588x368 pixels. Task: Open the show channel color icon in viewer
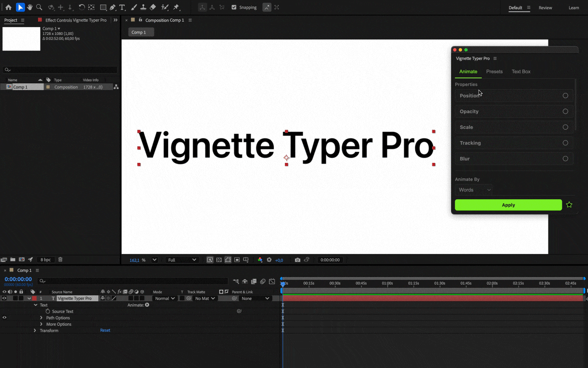(x=260, y=260)
